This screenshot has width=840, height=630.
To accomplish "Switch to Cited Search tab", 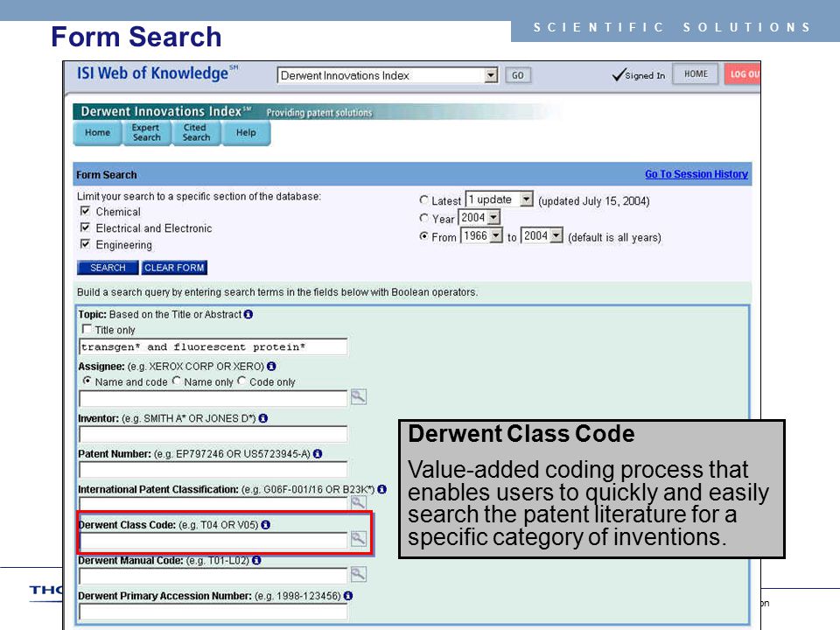I will click(x=196, y=133).
